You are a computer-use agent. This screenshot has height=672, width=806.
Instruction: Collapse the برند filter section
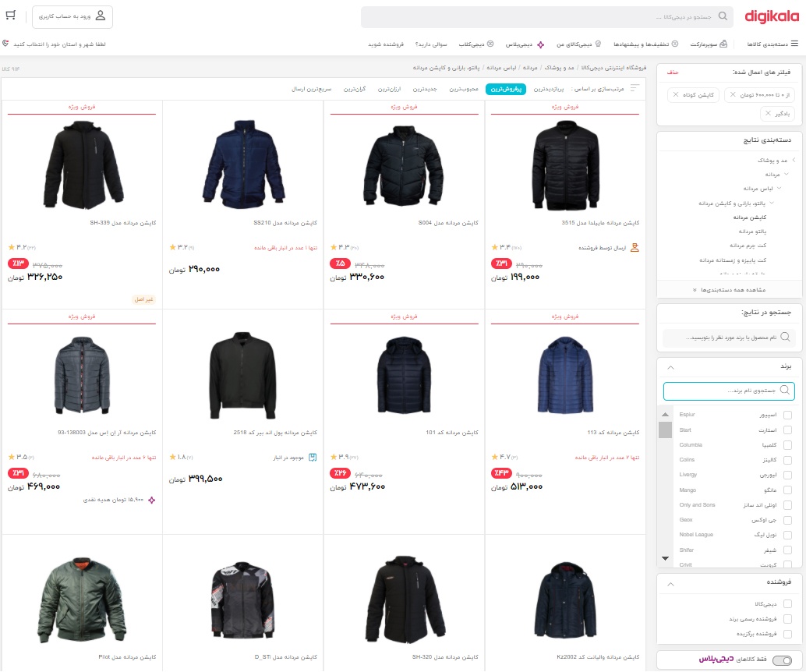tap(672, 366)
